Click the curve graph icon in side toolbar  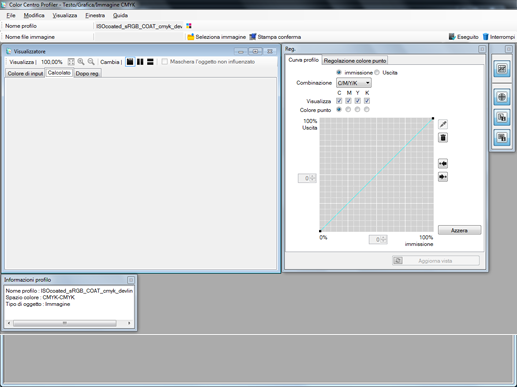pos(502,69)
